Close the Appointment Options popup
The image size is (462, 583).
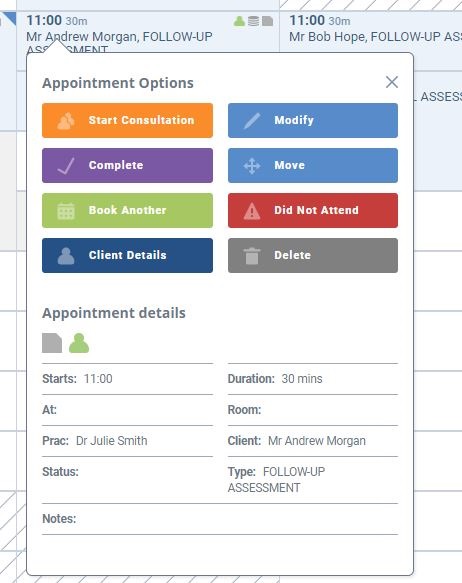(x=392, y=82)
